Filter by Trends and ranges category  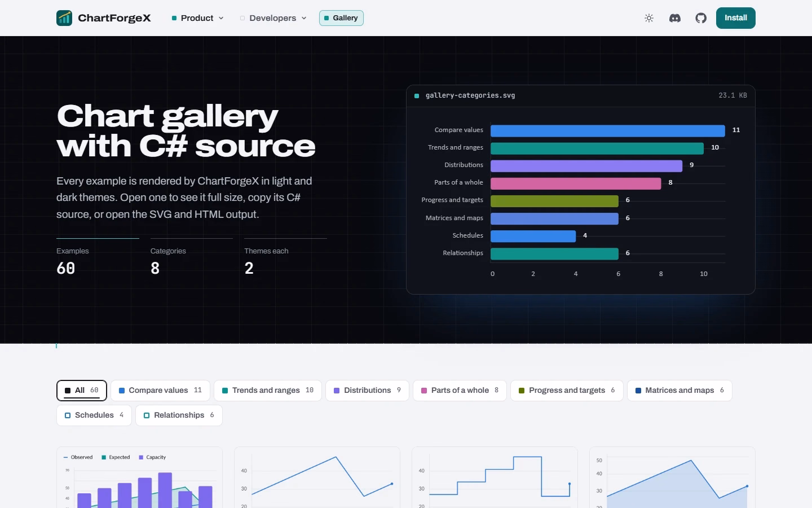tap(268, 391)
